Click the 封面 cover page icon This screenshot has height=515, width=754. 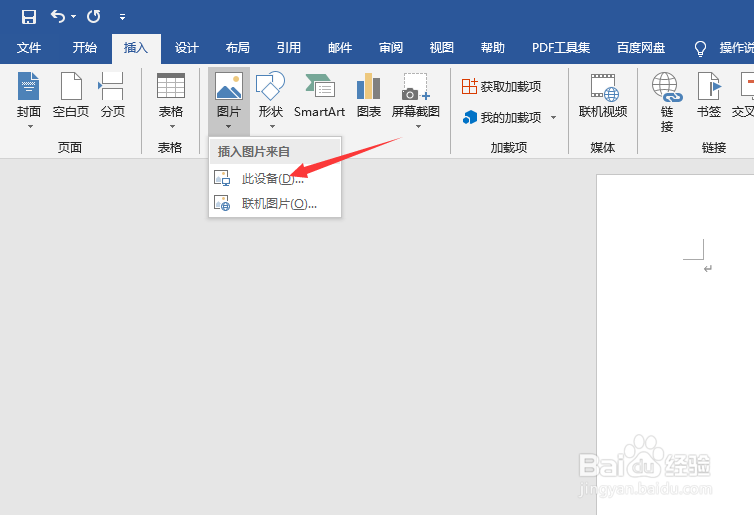pyautogui.click(x=29, y=86)
